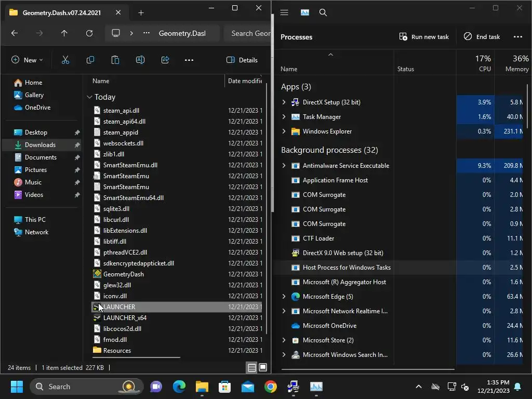The image size is (532, 399).
Task: Click the Cut icon in Explorer toolbar
Action: pos(65,60)
